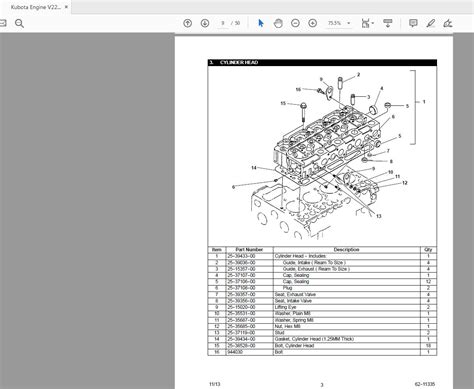Open the fit page options tool
Screen dimensions: 474x389
[365, 23]
